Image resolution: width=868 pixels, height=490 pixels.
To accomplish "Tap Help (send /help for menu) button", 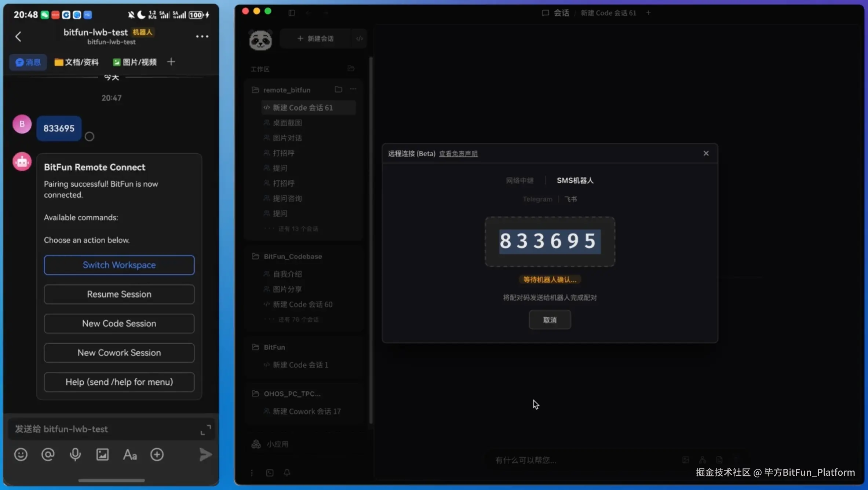I will point(119,382).
